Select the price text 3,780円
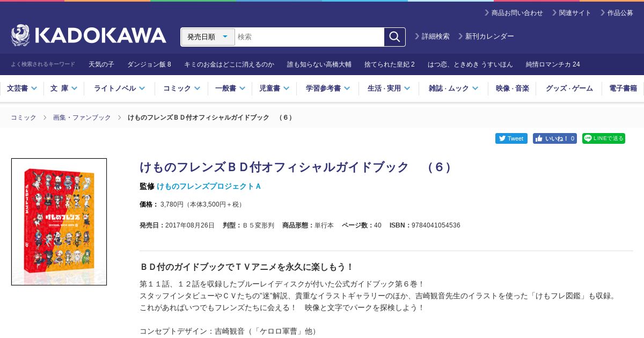 [172, 204]
